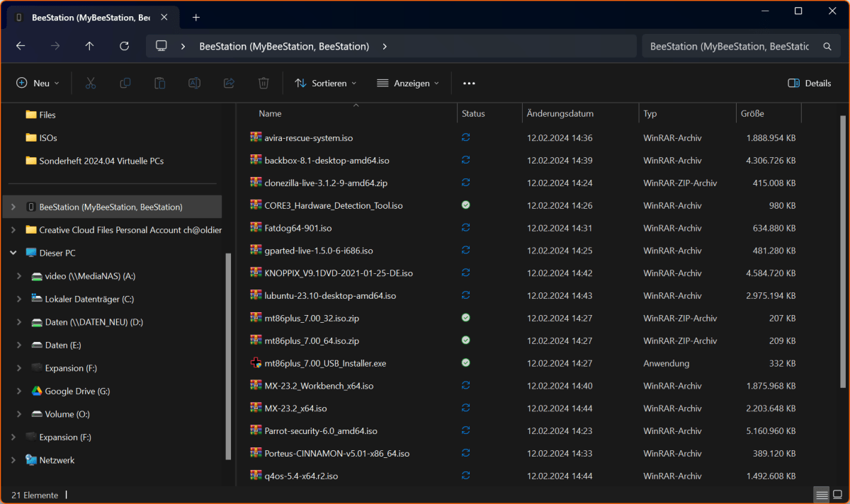This screenshot has width=850, height=504.
Task: Click the Delete trash can icon
Action: [x=263, y=83]
